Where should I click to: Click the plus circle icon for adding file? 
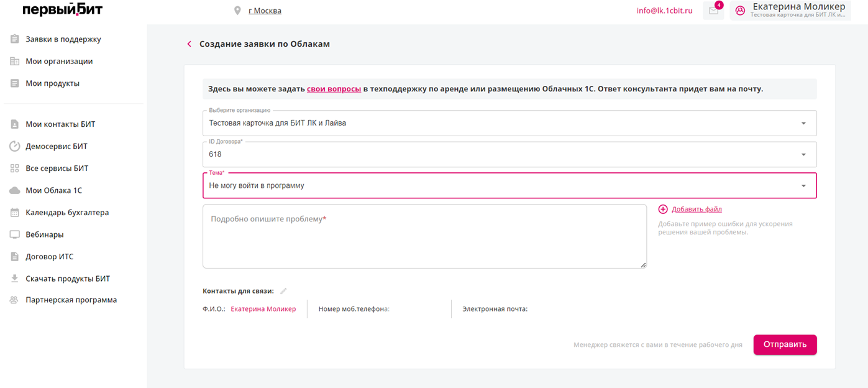tap(663, 210)
